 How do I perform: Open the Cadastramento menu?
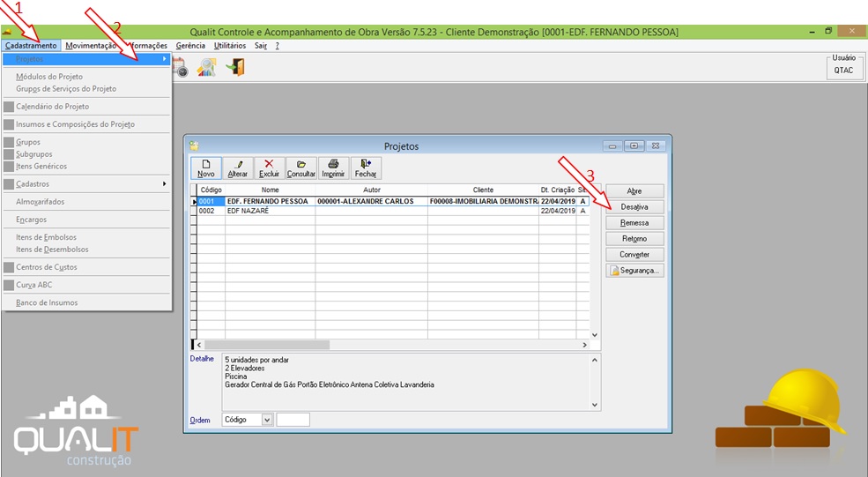click(31, 46)
